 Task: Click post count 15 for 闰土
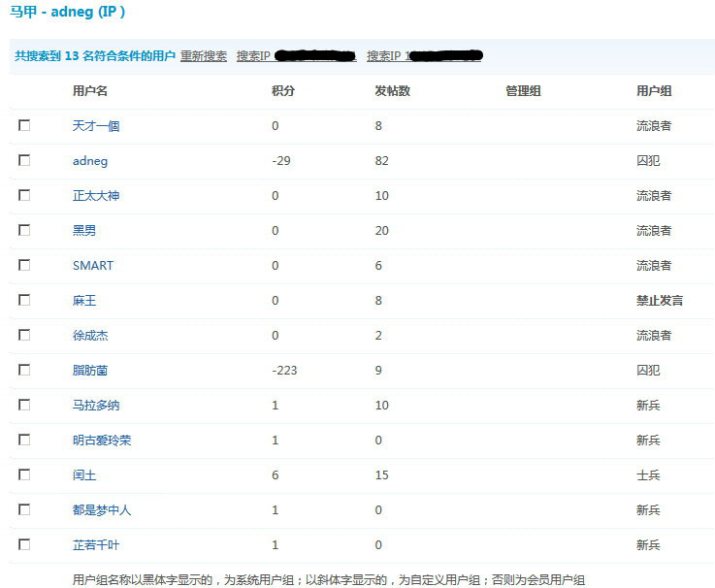382,475
